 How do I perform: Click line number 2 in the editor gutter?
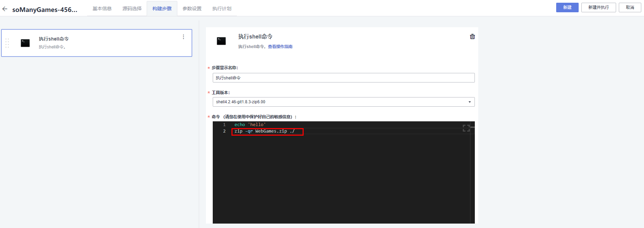224,131
